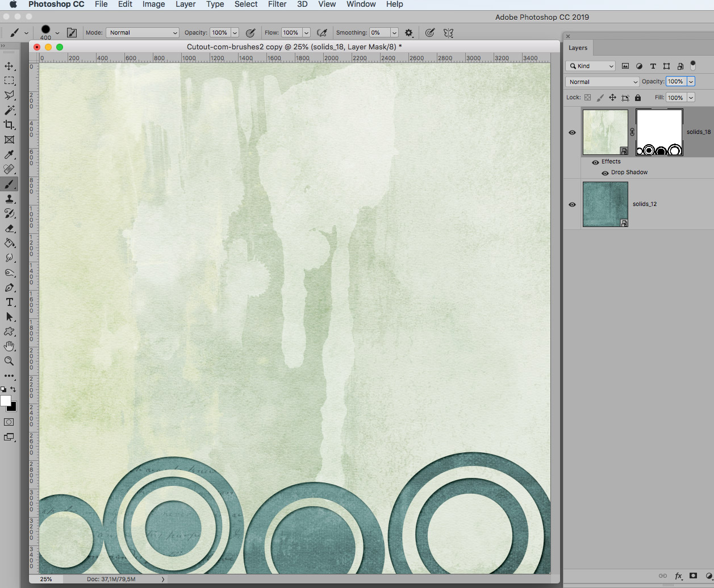Open smoothing options gear

pos(408,33)
